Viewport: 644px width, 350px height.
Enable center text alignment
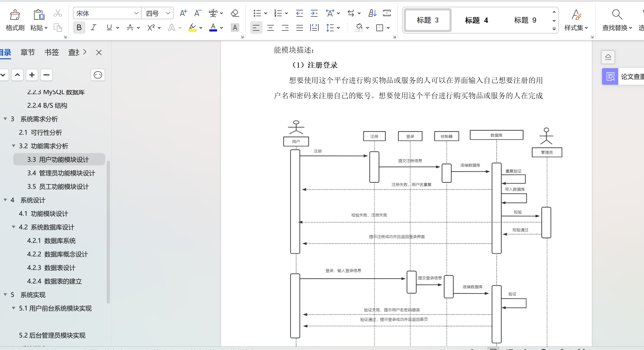pos(271,28)
